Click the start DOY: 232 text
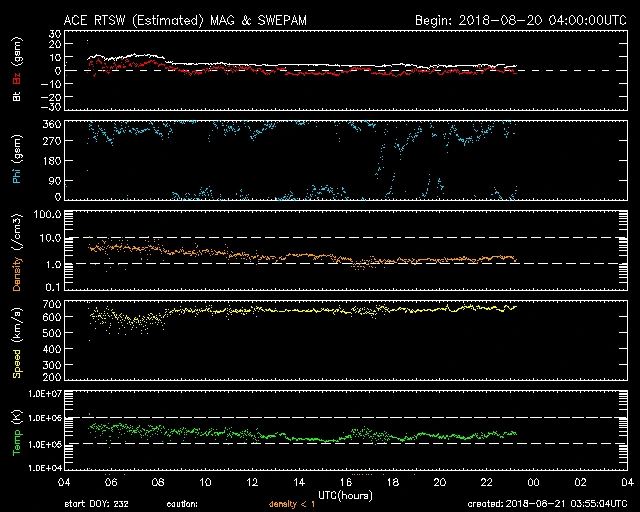This screenshot has height=512, width=640. [x=95, y=504]
